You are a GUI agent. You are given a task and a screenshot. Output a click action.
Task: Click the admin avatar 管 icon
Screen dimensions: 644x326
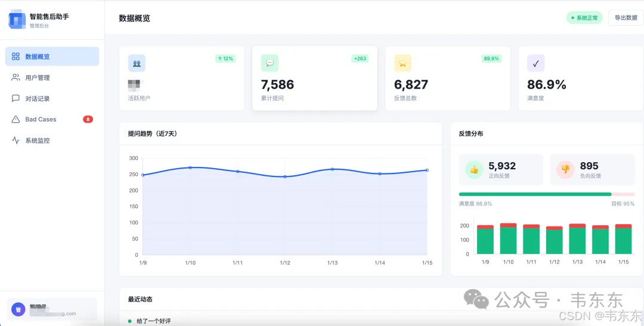tap(18, 310)
